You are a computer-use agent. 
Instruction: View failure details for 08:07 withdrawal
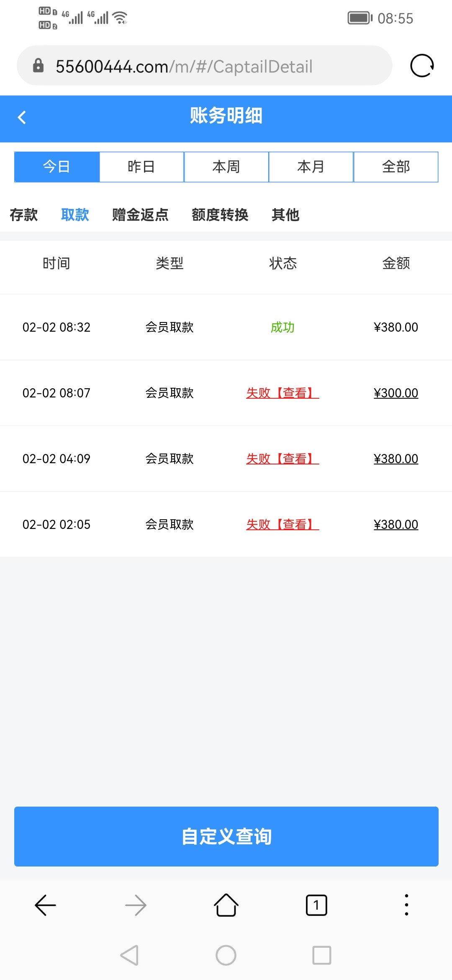tap(282, 393)
